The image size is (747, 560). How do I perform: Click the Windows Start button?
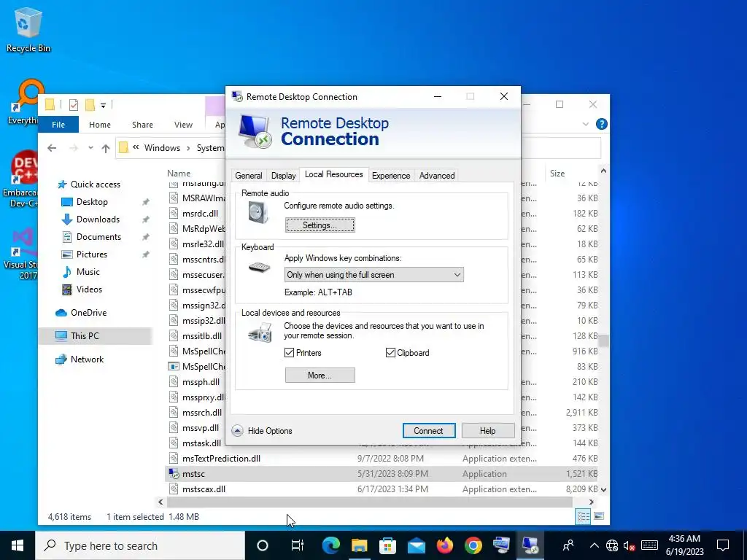[18, 545]
